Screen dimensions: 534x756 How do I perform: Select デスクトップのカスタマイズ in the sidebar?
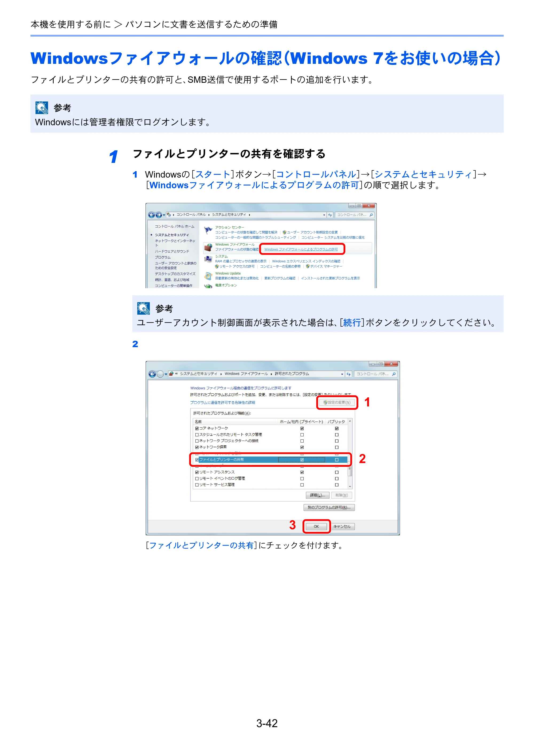click(x=175, y=274)
